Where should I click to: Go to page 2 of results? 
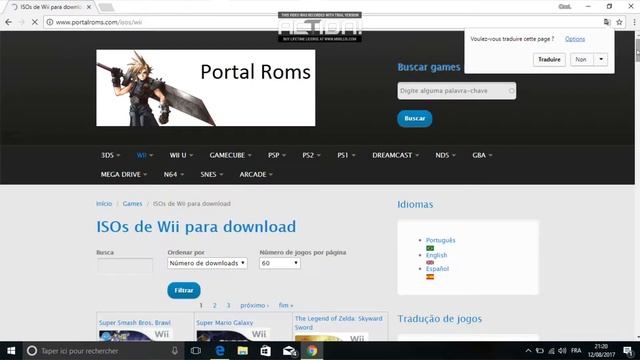pyautogui.click(x=214, y=305)
